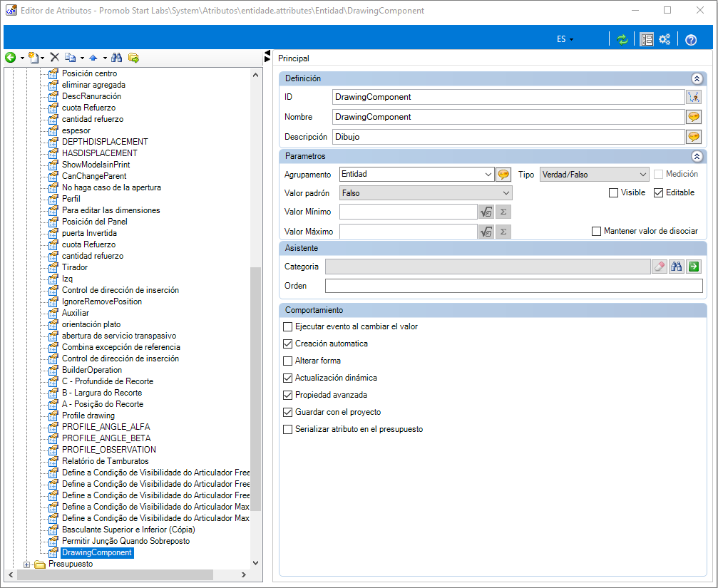Collapse the Parametros section

coord(697,157)
